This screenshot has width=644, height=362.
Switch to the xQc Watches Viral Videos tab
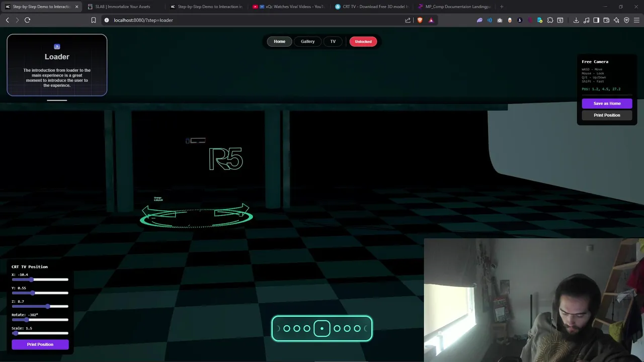(289, 7)
